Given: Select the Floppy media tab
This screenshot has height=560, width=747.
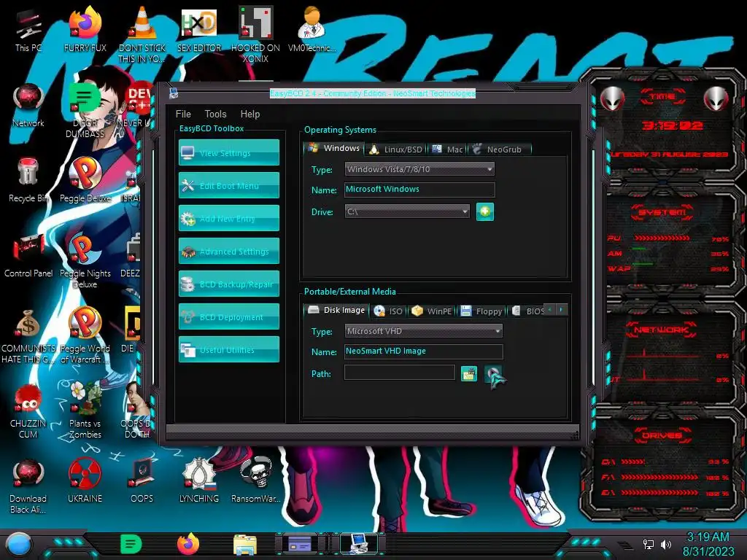Looking at the screenshot, I should coord(481,311).
